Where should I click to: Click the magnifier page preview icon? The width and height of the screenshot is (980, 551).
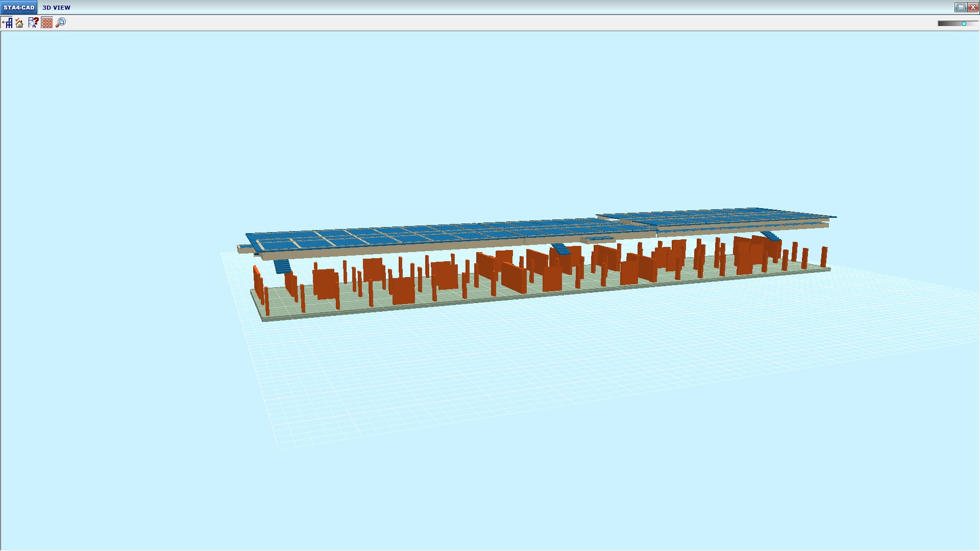point(61,23)
